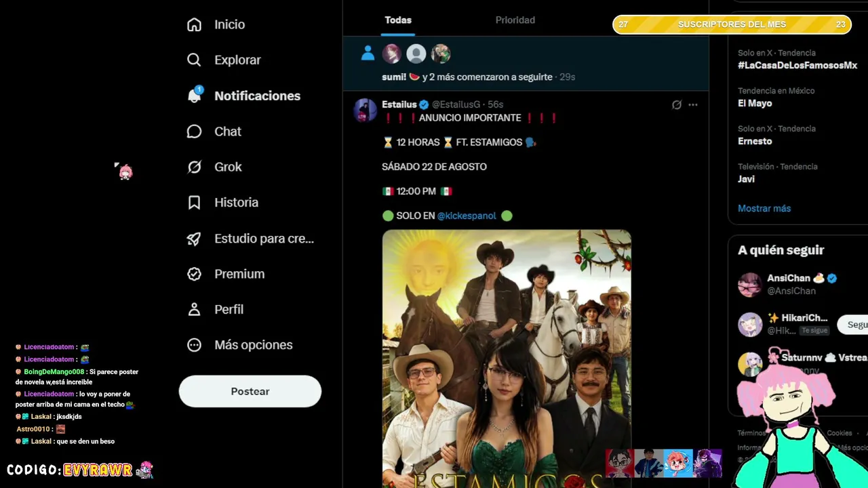
Task: Open Estudio para creadores rocket icon
Action: pyautogui.click(x=195, y=239)
